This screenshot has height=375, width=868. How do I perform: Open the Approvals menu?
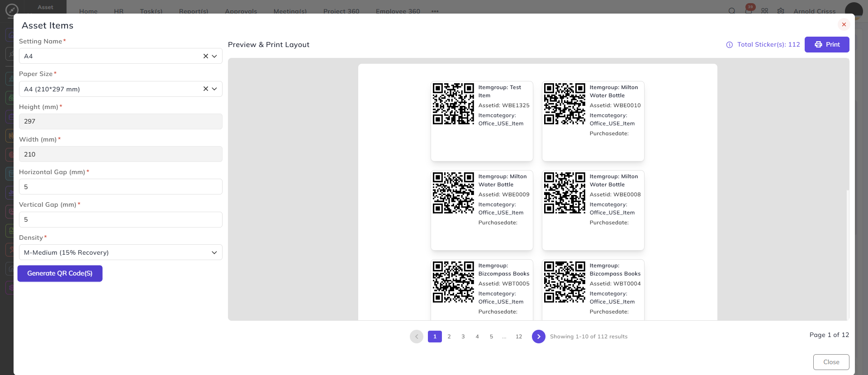pos(241,11)
